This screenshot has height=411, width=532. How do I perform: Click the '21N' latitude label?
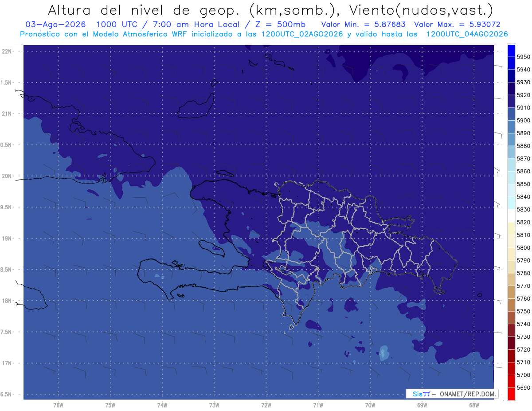tap(7, 114)
